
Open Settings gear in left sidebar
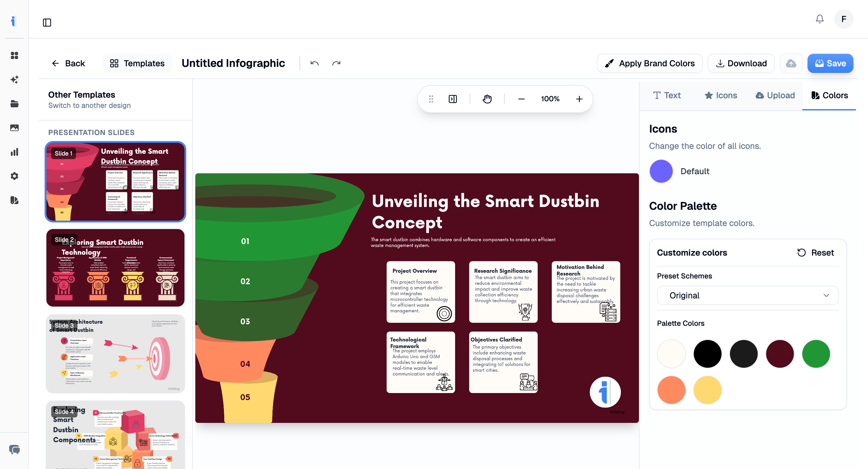click(14, 176)
